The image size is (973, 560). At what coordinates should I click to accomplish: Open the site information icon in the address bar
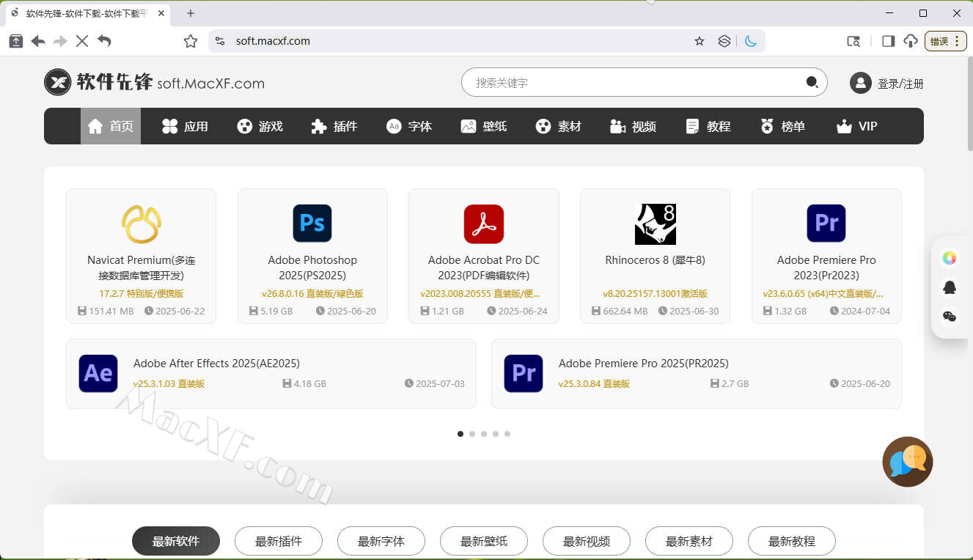tap(220, 41)
